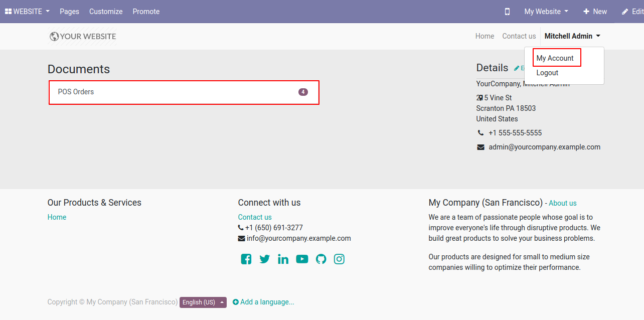This screenshot has height=320, width=644.
Task: Open the mobile preview phone icon
Action: pos(507,12)
